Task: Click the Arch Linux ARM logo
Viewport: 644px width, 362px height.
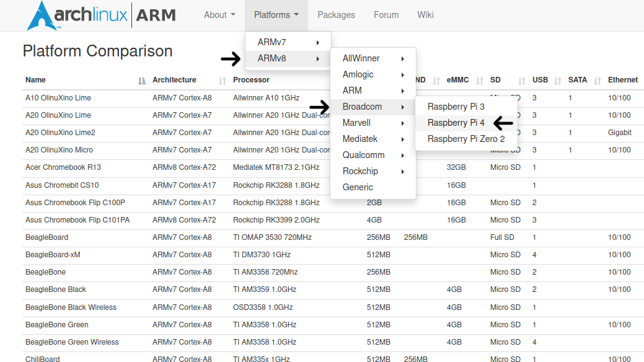Action: (102, 15)
